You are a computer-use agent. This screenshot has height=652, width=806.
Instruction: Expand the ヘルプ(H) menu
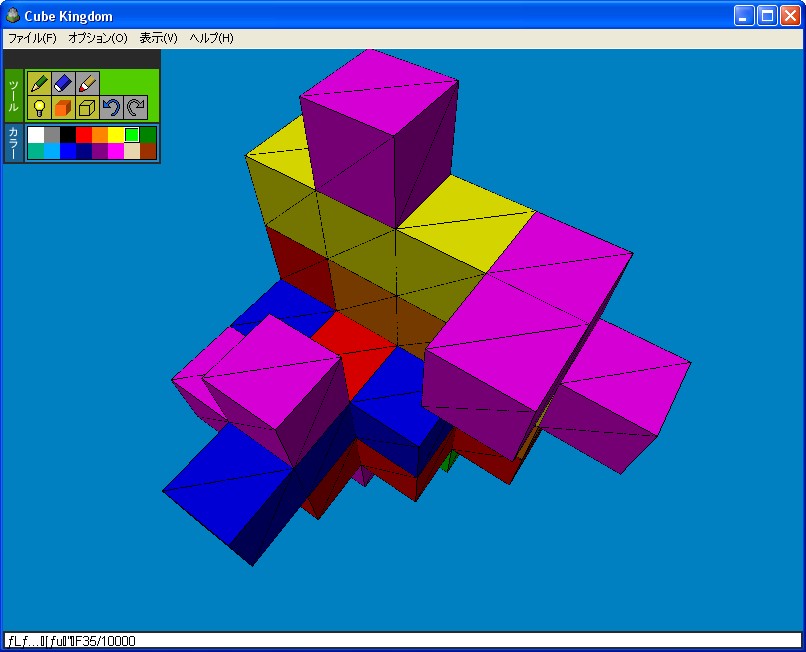coord(211,38)
